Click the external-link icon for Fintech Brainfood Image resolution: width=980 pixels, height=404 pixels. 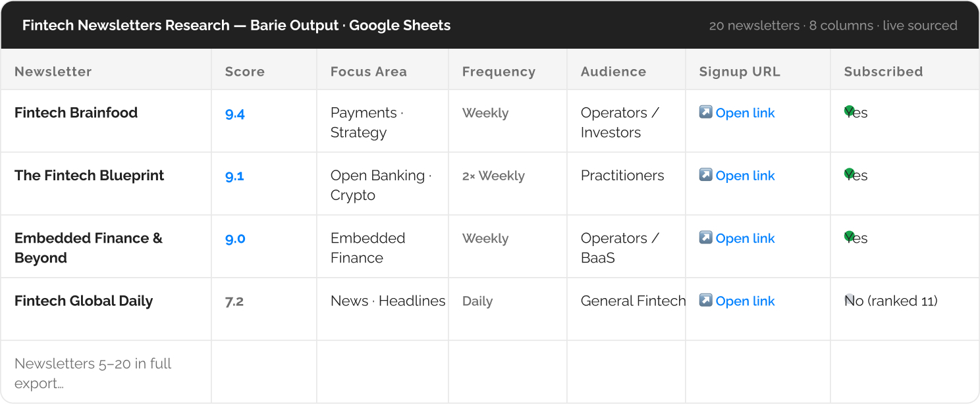705,113
